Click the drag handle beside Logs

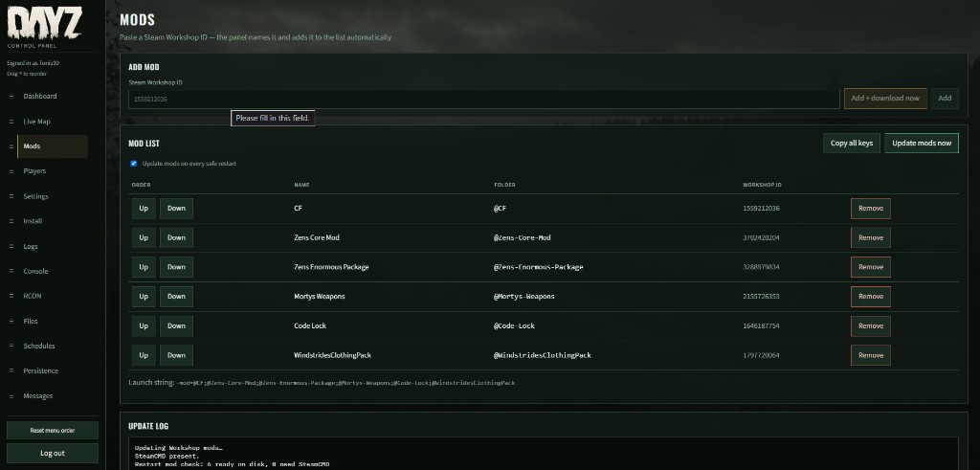pos(11,246)
